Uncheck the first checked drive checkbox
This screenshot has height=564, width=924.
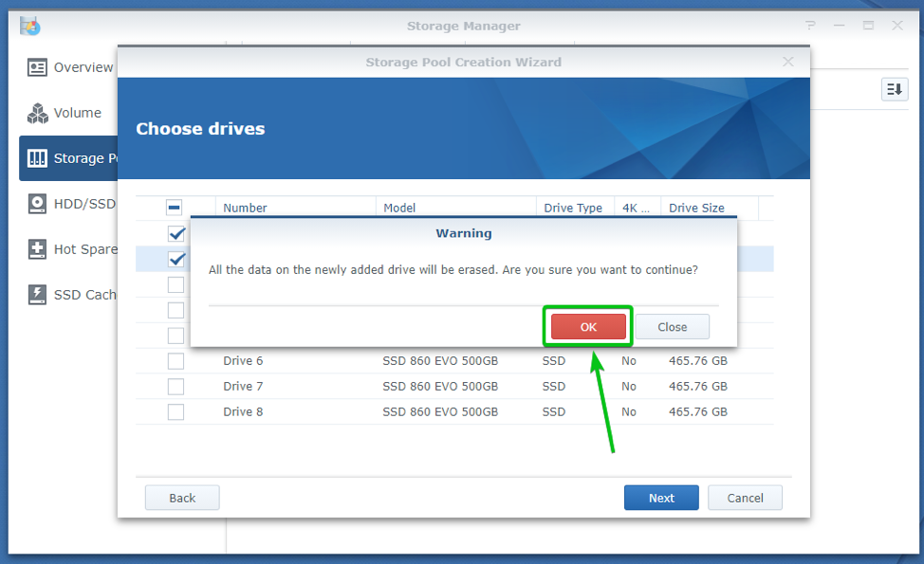[x=176, y=234]
